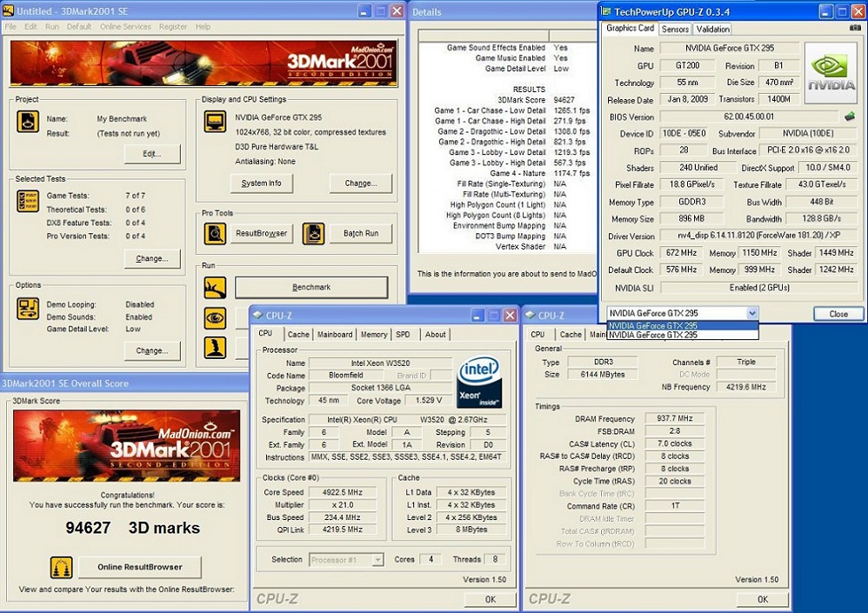The width and height of the screenshot is (868, 613).
Task: Open the Register menu in 3DMark2001
Action: pos(173,27)
